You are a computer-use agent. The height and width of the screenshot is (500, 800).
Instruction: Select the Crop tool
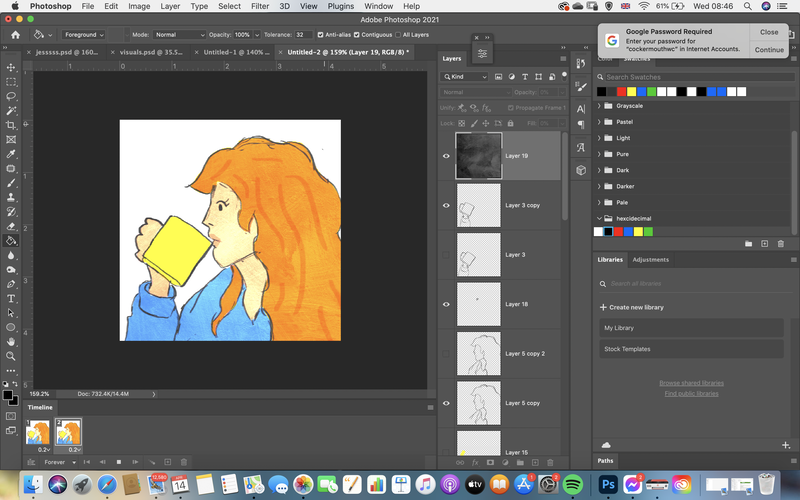click(x=11, y=125)
